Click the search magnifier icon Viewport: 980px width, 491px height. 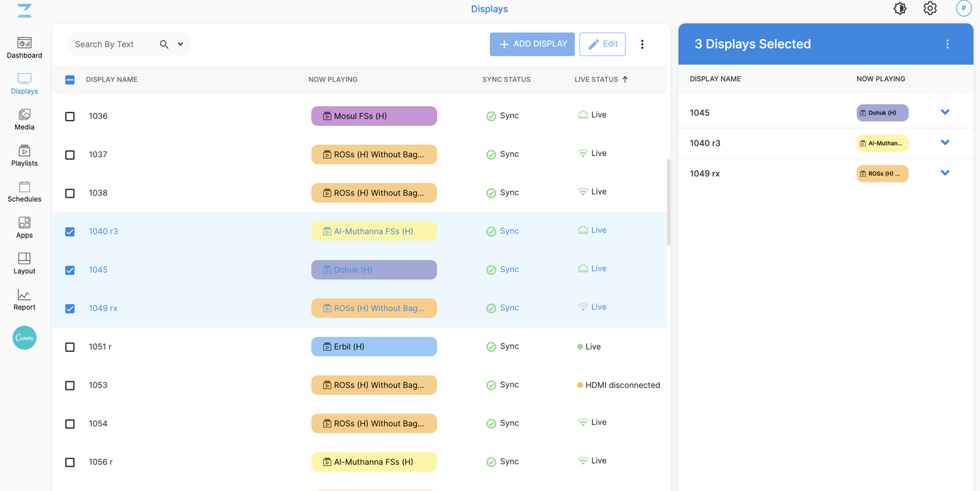point(164,44)
